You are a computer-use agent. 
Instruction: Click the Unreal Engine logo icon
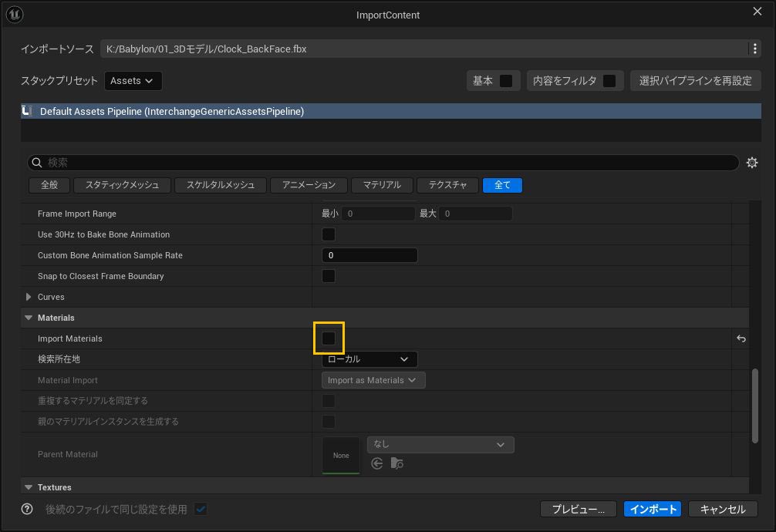coord(14,15)
